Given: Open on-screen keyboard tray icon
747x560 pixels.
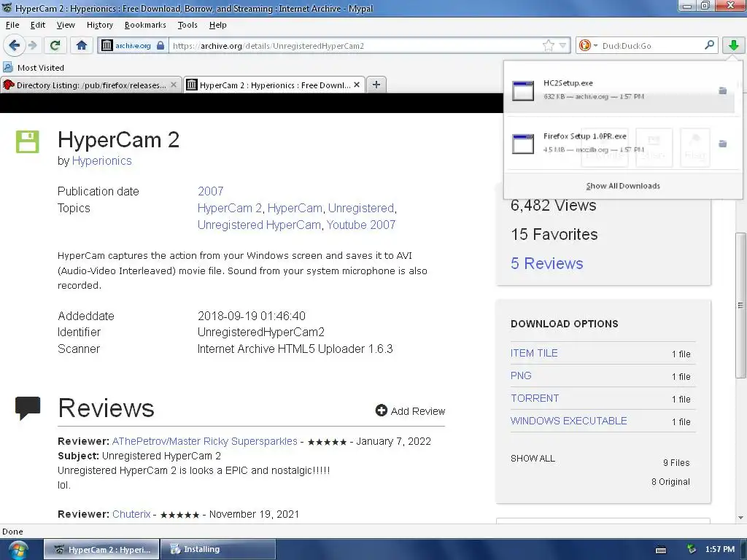Looking at the screenshot, I should (x=661, y=550).
